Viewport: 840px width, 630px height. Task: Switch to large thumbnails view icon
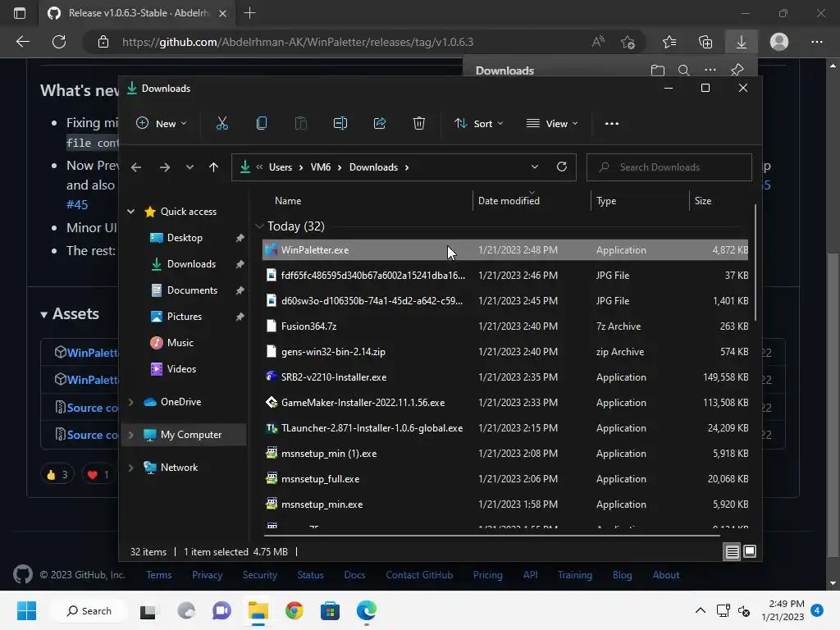pyautogui.click(x=750, y=551)
